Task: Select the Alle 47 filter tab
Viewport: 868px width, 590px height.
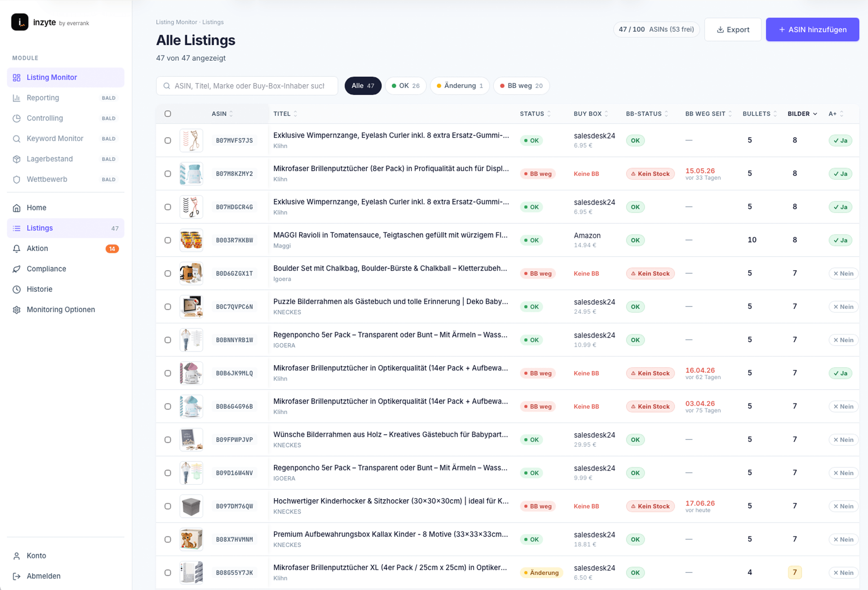Action: pyautogui.click(x=363, y=86)
